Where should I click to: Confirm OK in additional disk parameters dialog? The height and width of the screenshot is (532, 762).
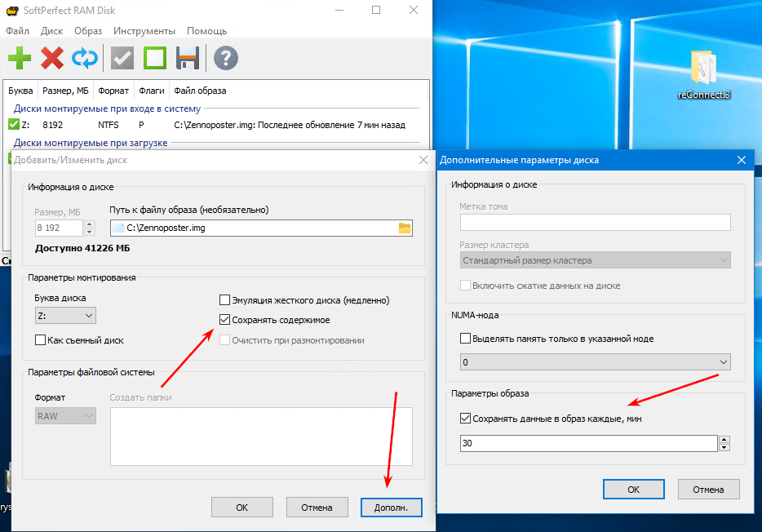tap(633, 490)
